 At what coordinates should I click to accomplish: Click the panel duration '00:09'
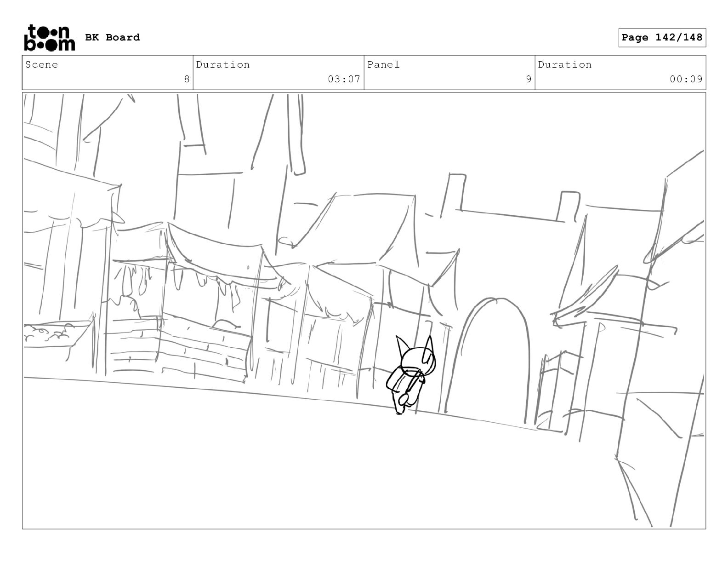(x=686, y=79)
